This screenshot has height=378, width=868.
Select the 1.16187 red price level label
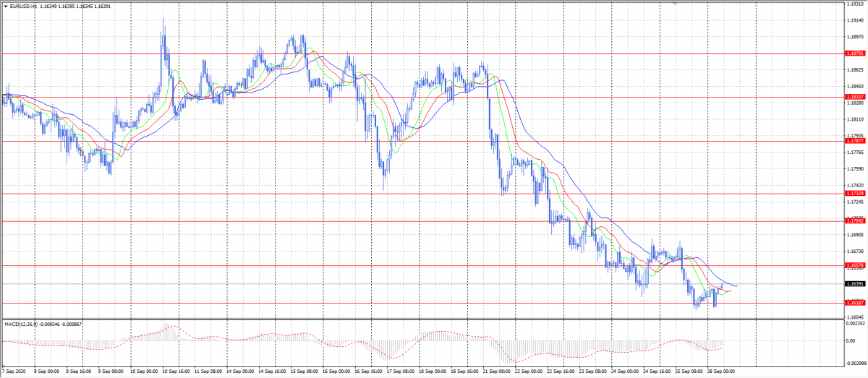click(x=854, y=303)
